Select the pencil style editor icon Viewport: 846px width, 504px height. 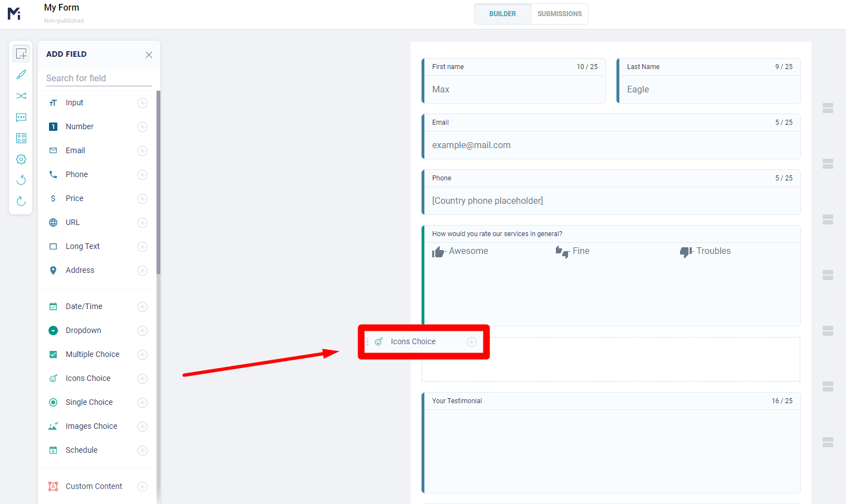click(21, 75)
